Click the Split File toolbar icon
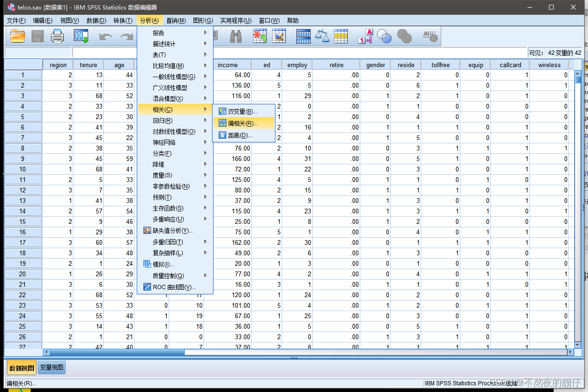The image size is (588, 392). (304, 36)
